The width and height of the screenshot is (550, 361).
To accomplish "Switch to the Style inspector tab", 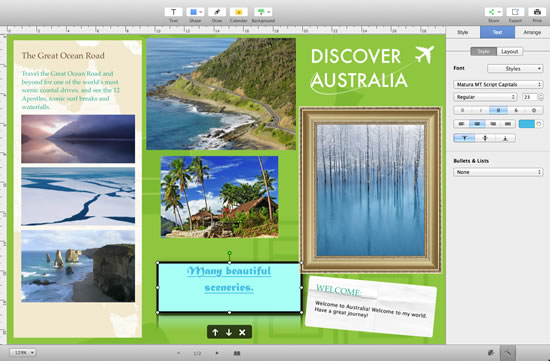I will 463,32.
